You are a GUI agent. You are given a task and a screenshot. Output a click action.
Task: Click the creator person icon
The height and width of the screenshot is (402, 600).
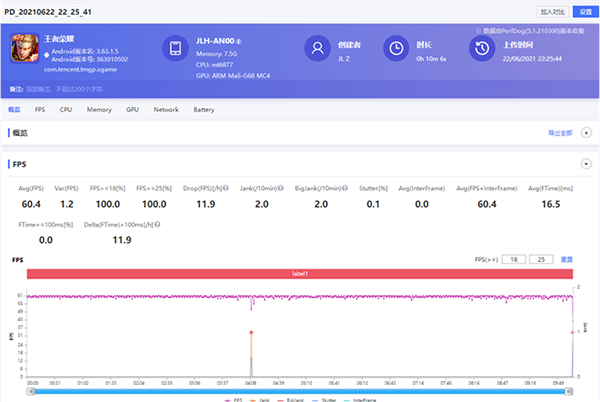click(x=318, y=48)
